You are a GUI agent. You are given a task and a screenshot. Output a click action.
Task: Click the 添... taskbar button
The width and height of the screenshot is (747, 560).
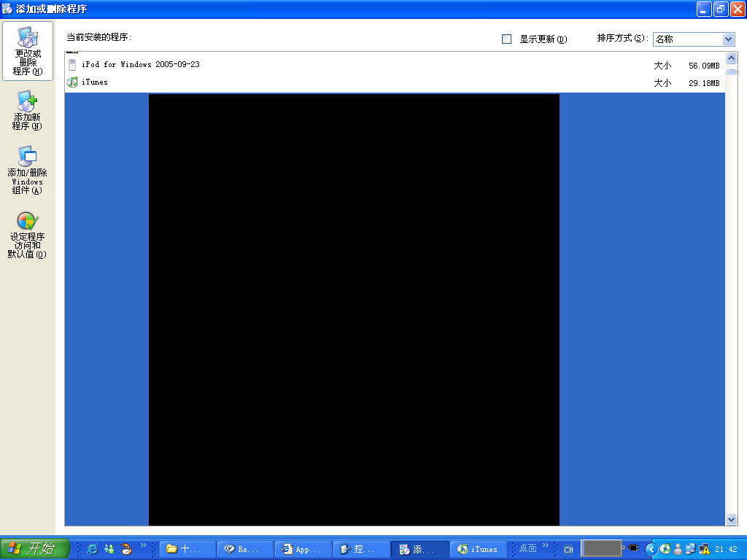[419, 549]
